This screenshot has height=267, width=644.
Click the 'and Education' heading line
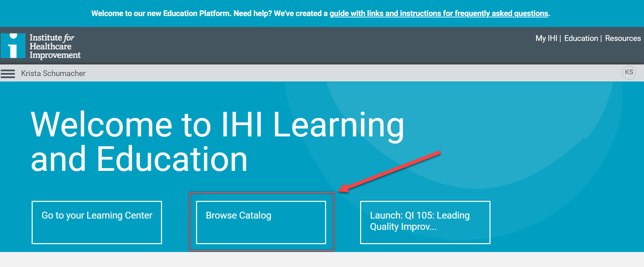pyautogui.click(x=139, y=159)
